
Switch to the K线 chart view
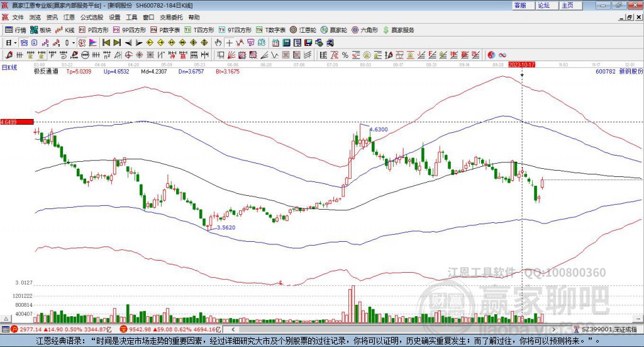tap(65, 30)
